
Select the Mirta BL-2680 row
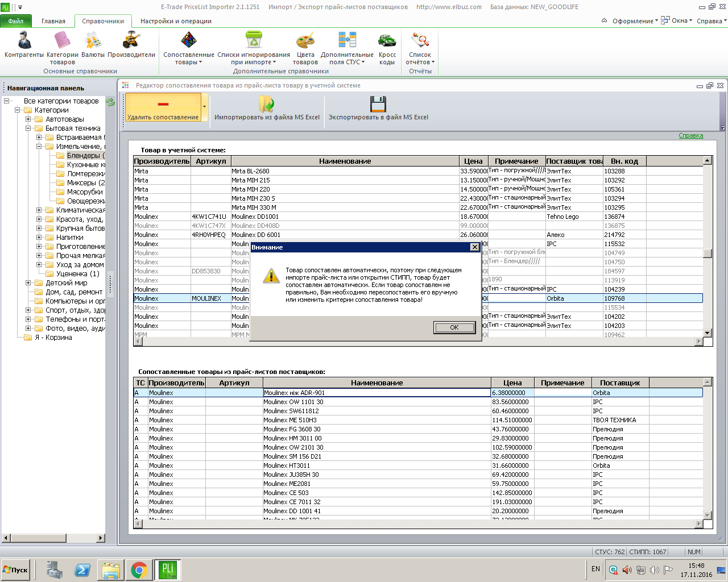click(418, 171)
